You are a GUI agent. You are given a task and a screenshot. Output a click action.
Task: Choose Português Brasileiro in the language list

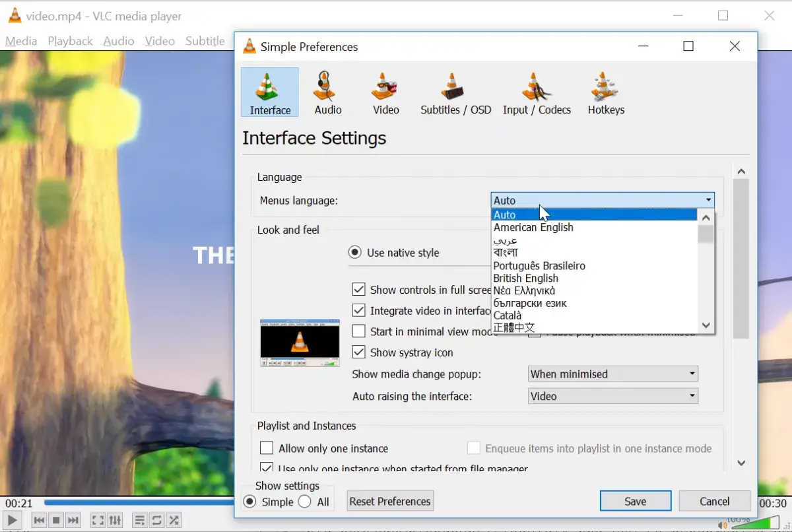pos(594,265)
